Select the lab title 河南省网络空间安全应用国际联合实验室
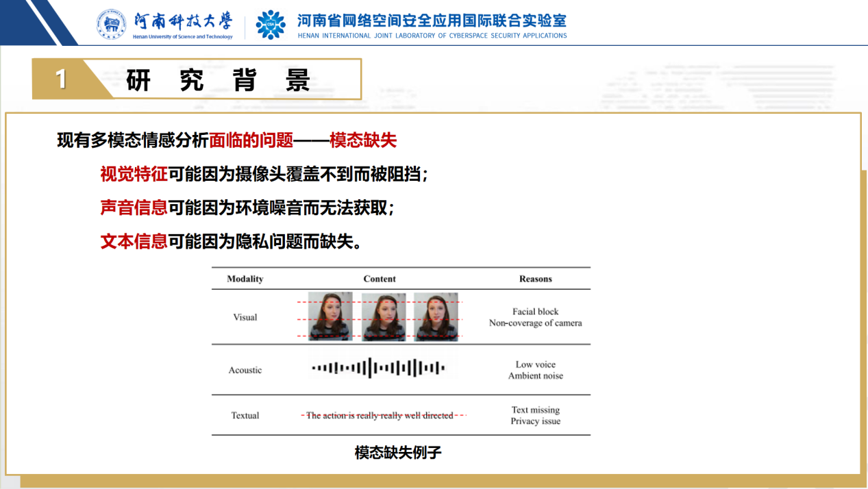Viewport: 868px width, 489px height. tap(432, 21)
